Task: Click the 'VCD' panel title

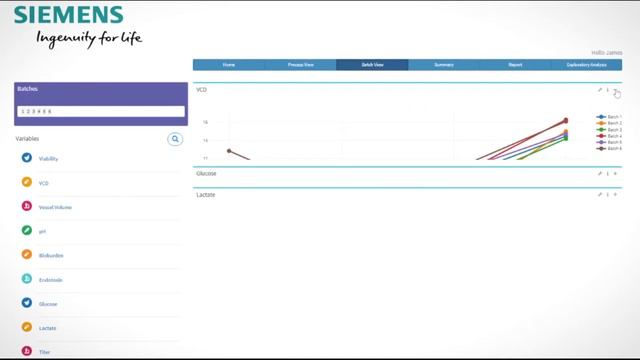Action: (202, 90)
